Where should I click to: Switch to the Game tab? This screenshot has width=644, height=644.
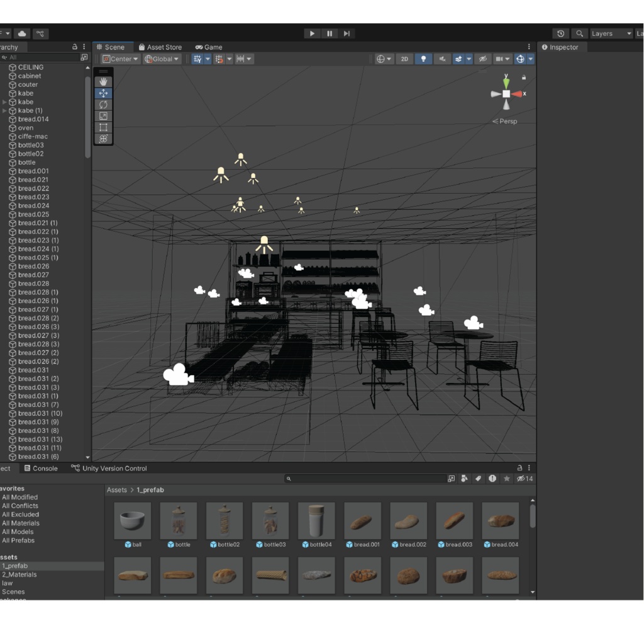tap(209, 47)
